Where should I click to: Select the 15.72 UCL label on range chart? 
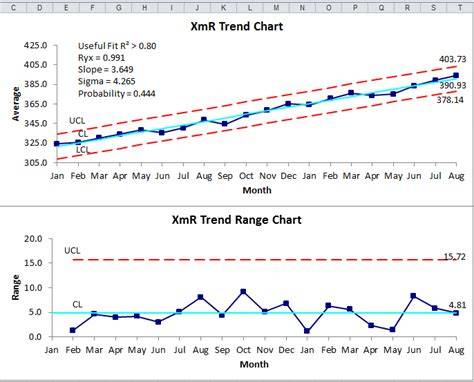[x=455, y=257]
